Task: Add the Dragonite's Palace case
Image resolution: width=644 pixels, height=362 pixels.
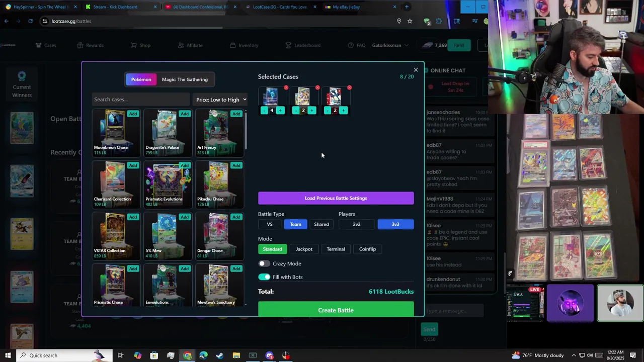Action: pyautogui.click(x=185, y=114)
